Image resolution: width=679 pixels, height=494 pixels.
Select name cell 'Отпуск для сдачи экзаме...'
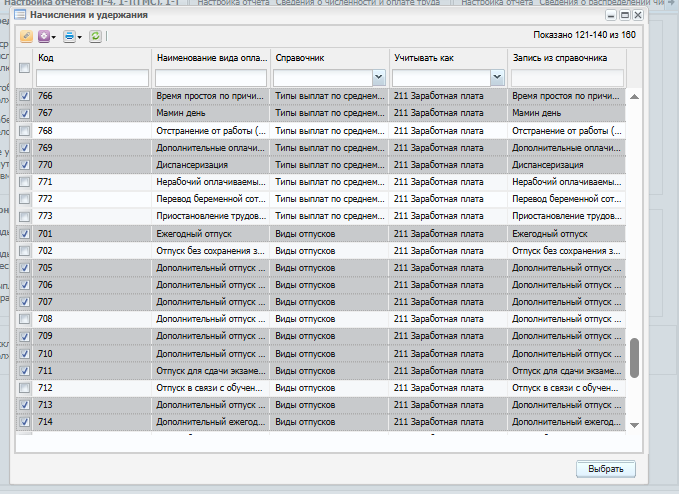210,371
